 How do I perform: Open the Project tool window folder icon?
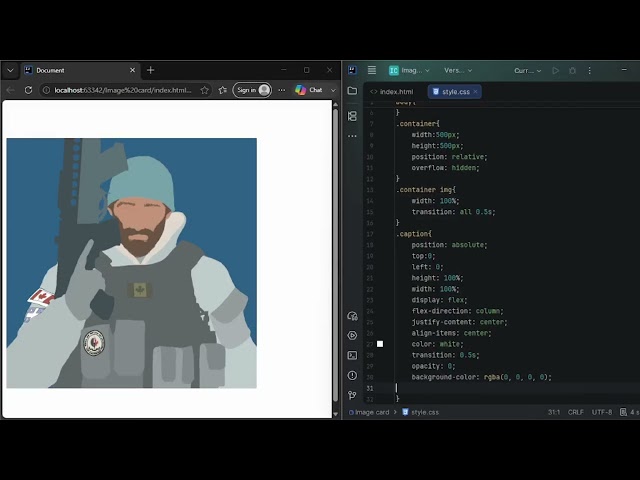[352, 91]
